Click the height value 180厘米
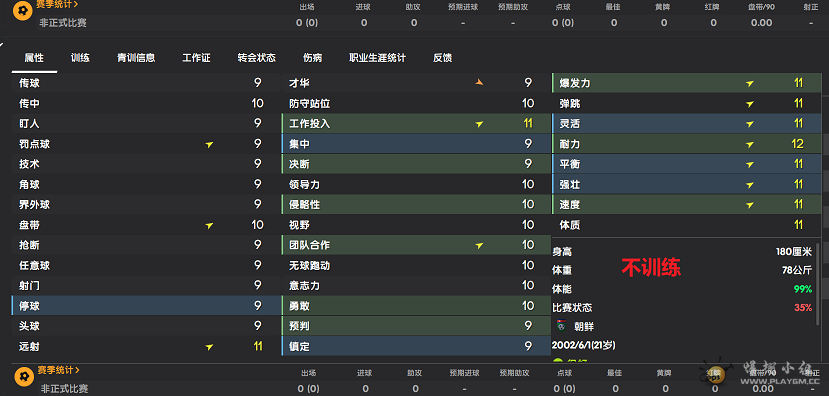Image resolution: width=829 pixels, height=396 pixels. 794,252
